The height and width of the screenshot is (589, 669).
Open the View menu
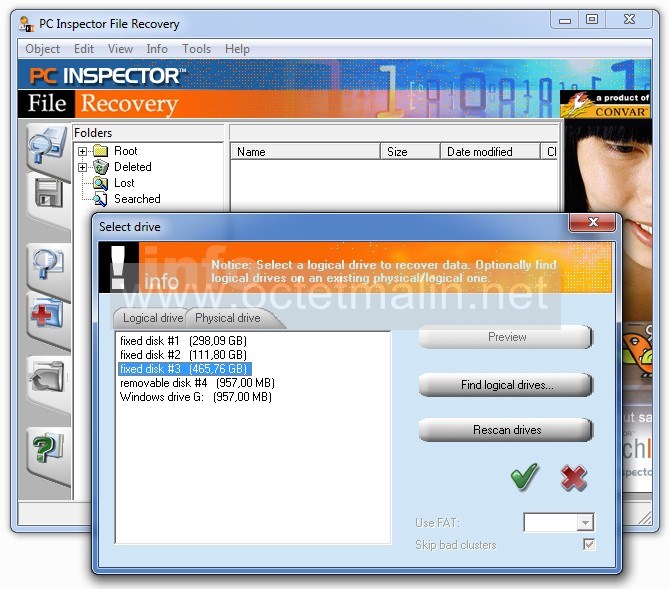tap(120, 49)
